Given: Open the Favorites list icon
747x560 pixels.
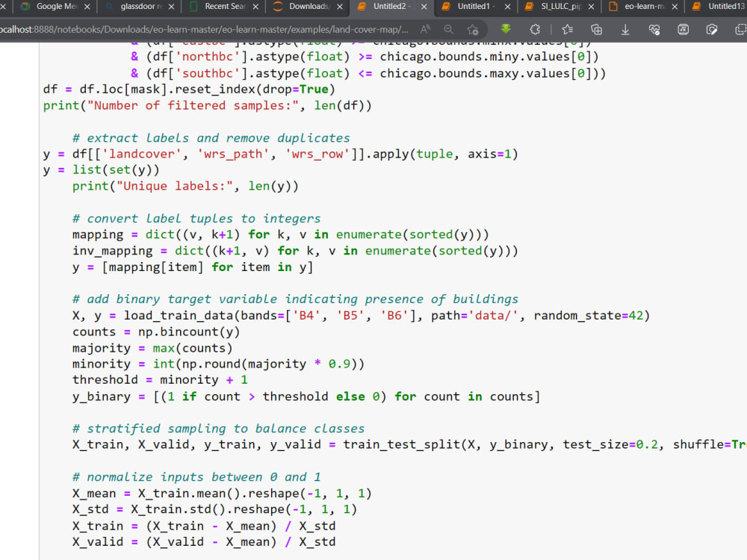Looking at the screenshot, I should [567, 30].
